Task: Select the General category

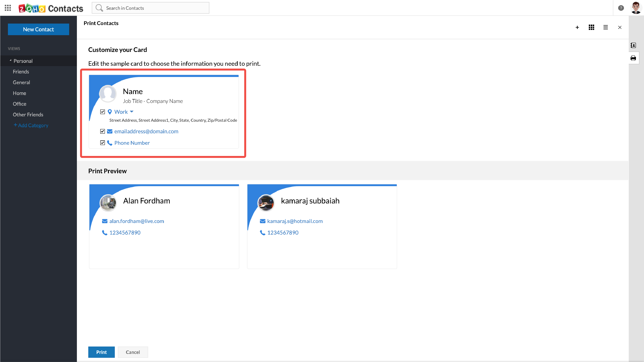Action: pyautogui.click(x=22, y=82)
